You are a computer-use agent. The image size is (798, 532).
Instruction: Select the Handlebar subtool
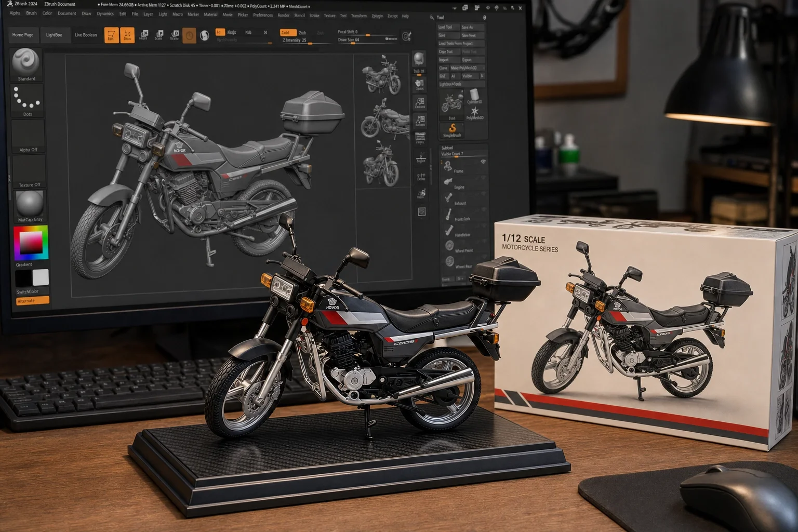(464, 231)
